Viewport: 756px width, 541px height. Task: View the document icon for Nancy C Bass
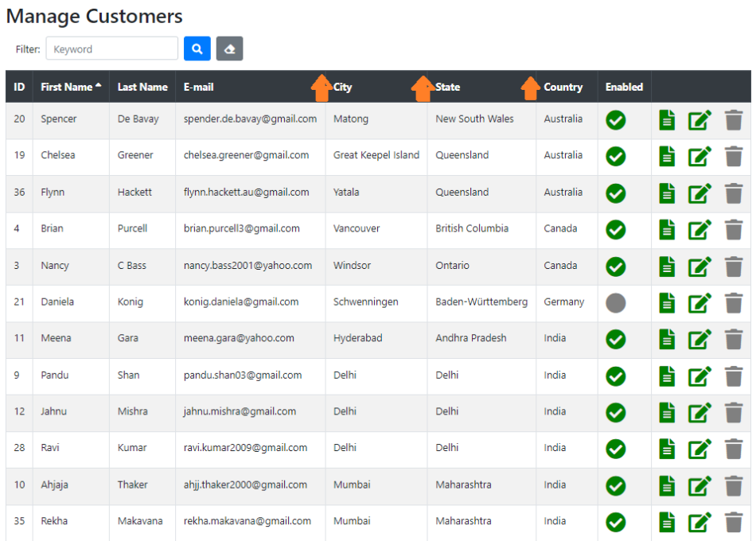[x=667, y=267]
